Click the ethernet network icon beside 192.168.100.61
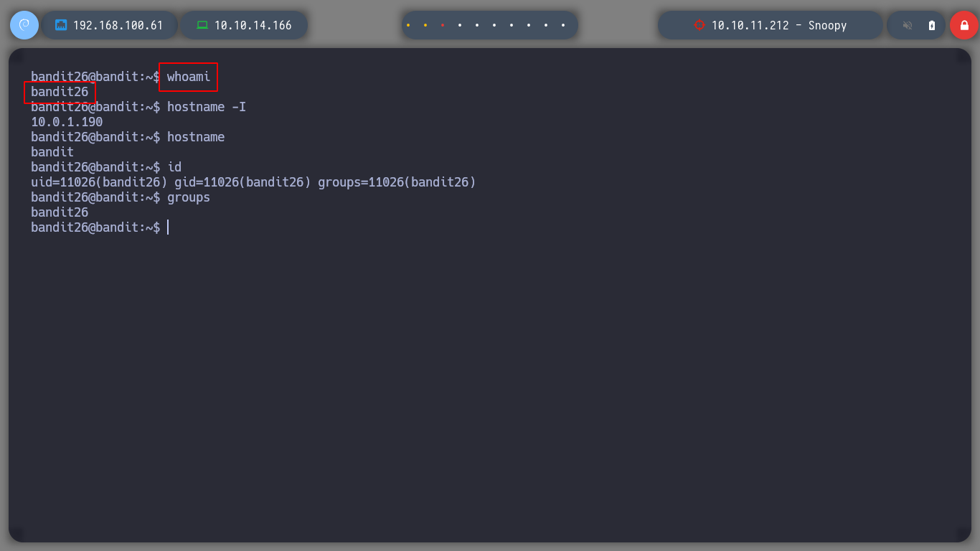 tap(61, 25)
